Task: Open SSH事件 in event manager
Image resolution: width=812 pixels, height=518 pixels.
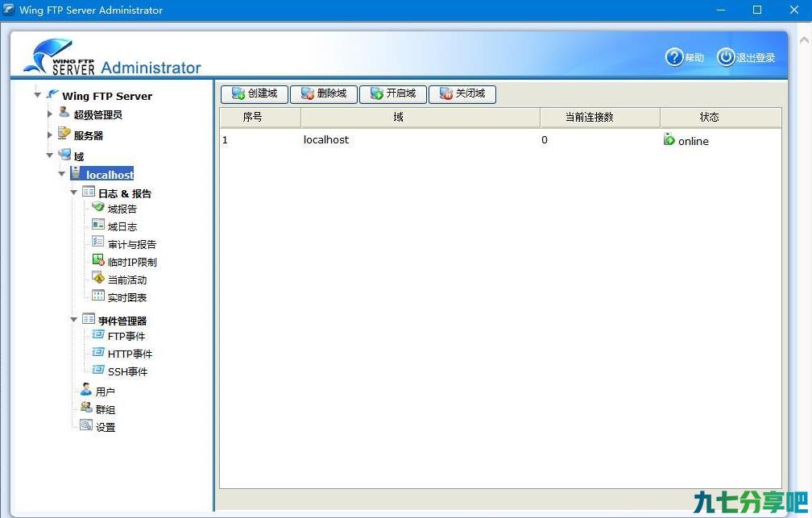Action: point(127,372)
